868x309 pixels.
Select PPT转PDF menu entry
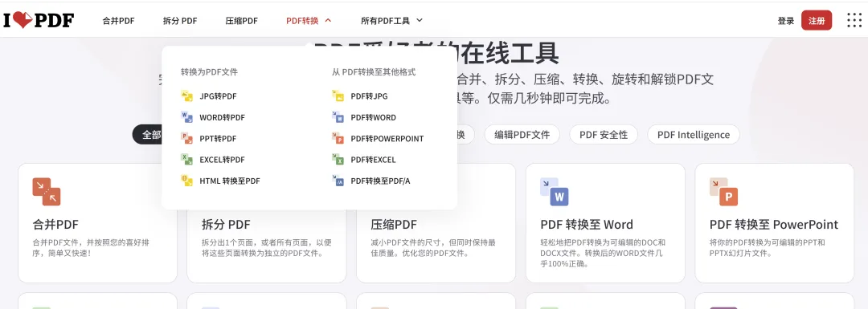(x=209, y=138)
